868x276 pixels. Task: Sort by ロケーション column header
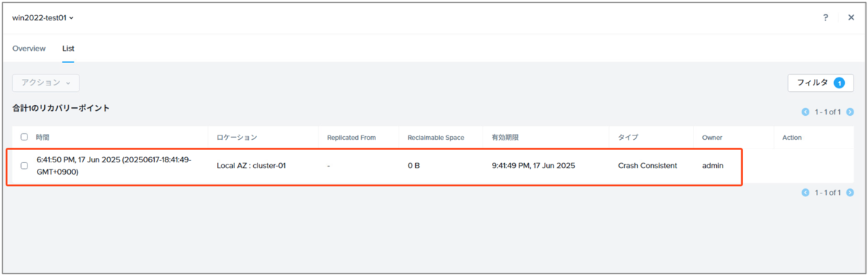237,137
